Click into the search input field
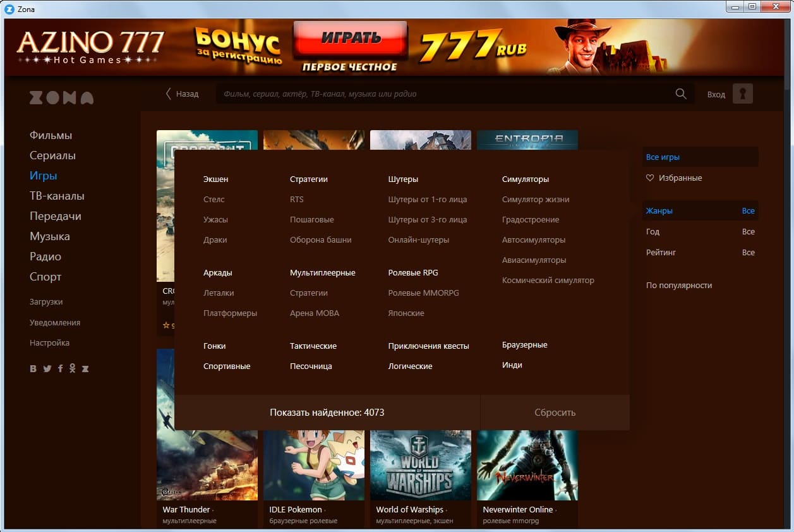 445,94
